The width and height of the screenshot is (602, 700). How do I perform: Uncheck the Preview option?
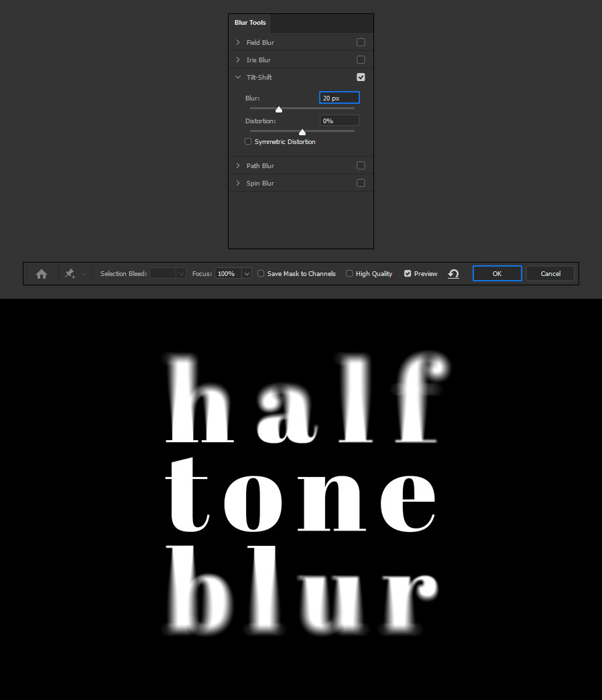pos(408,274)
